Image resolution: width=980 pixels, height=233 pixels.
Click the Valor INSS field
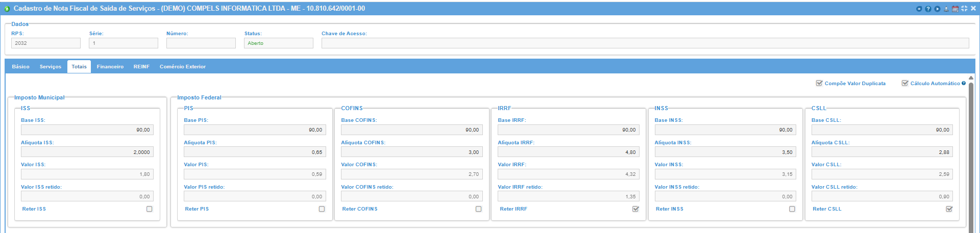click(725, 174)
